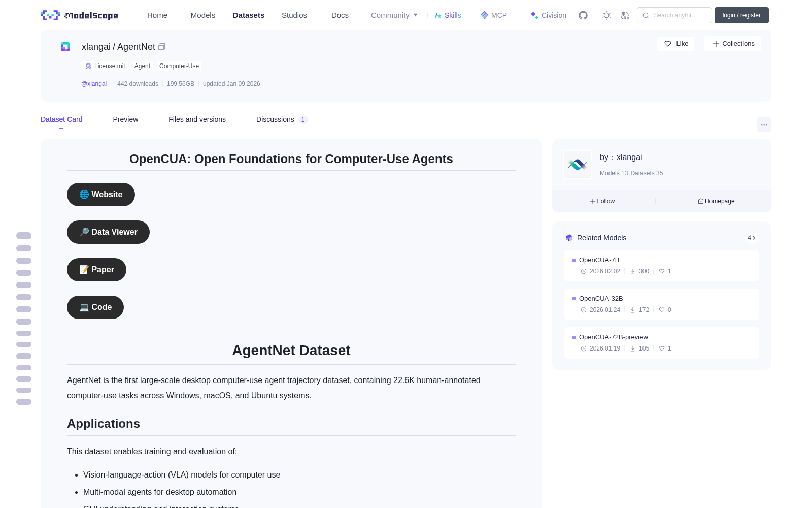Image resolution: width=812 pixels, height=508 pixels.
Task: Select the Dataset Card tab
Action: [61, 119]
